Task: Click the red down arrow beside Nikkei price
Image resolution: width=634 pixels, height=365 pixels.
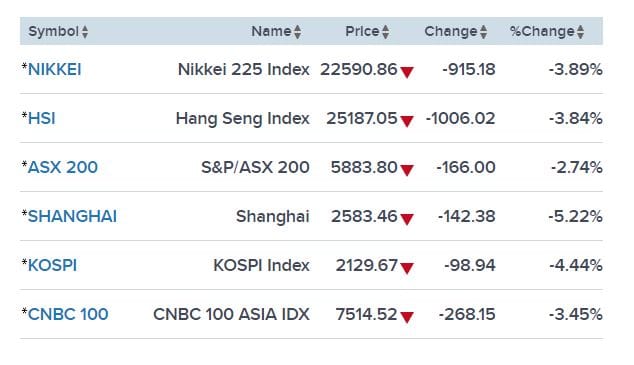Action: coord(407,72)
